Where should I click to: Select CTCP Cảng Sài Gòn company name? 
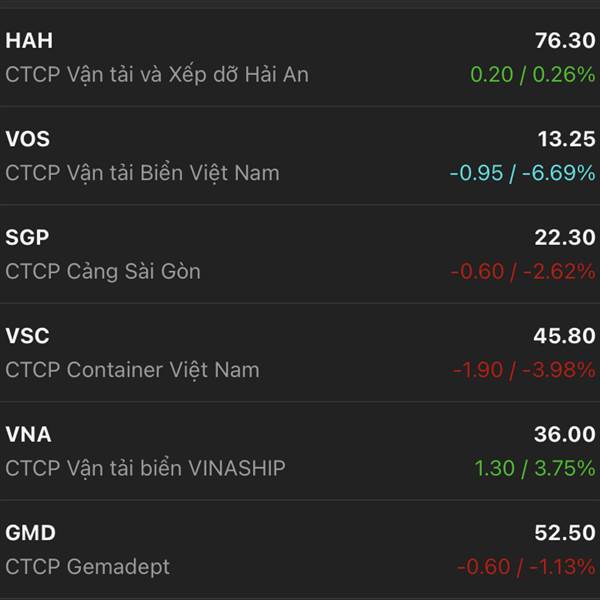click(x=103, y=272)
